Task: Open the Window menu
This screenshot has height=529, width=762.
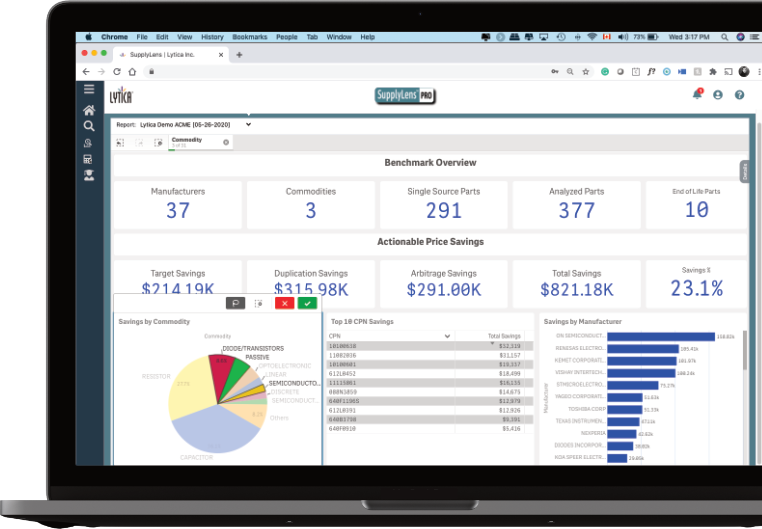Action: [x=339, y=37]
